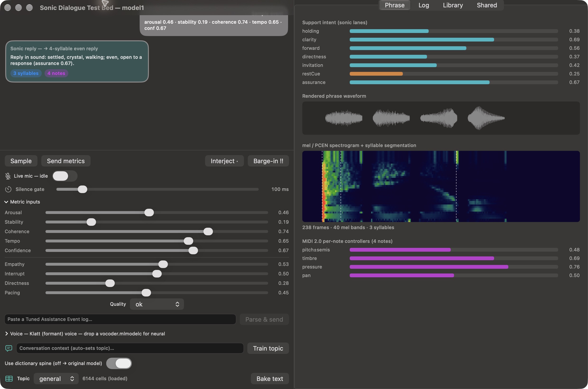The height and width of the screenshot is (389, 588).
Task: Collapse the Metric inputs section
Action: point(6,202)
